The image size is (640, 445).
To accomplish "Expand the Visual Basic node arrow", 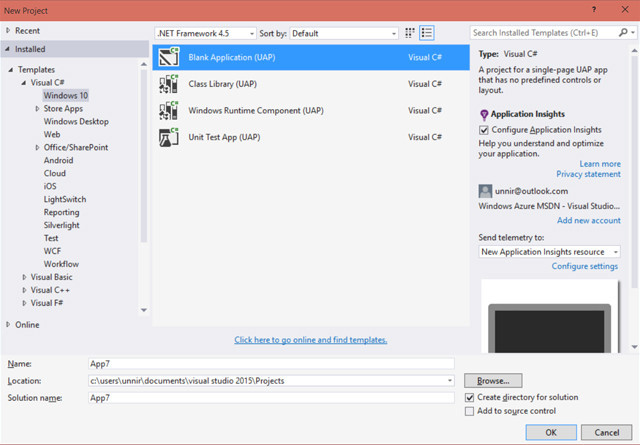I will point(24,277).
